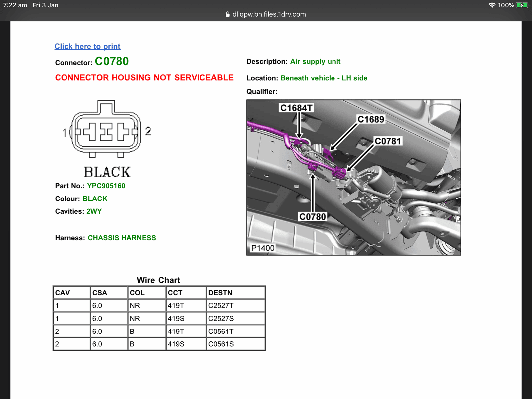
Task: Click the destination cell C2527S
Action: (236, 318)
